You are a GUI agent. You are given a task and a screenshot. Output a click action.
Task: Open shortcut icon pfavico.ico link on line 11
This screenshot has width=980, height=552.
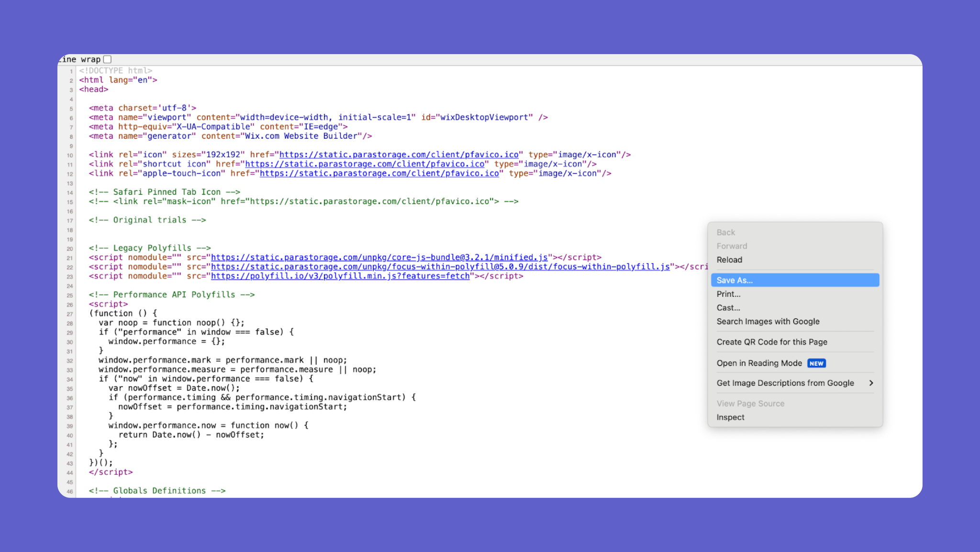(x=365, y=164)
